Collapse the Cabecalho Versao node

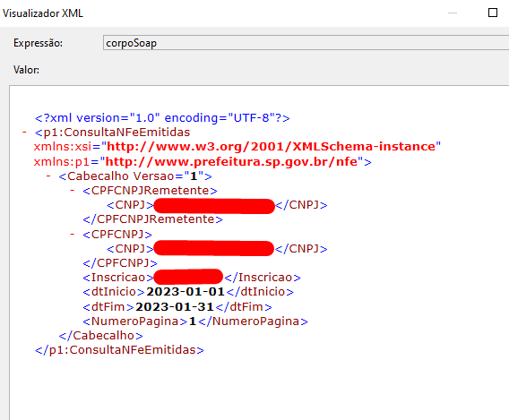[x=48, y=176]
